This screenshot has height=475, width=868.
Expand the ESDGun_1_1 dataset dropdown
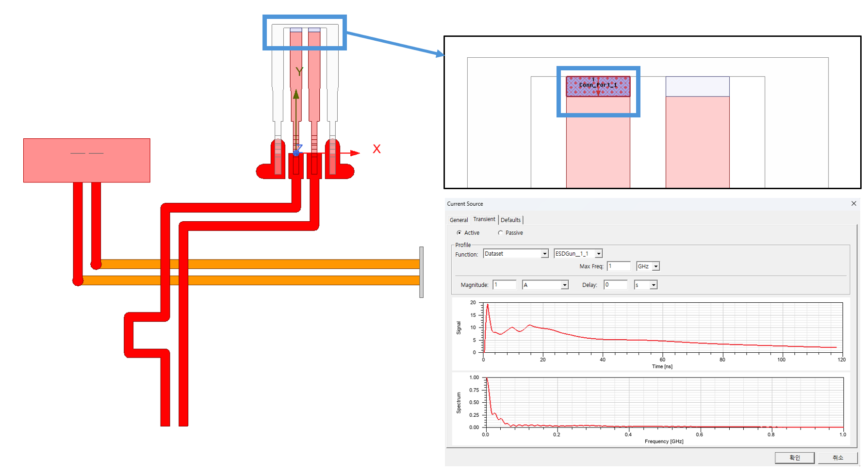599,254
